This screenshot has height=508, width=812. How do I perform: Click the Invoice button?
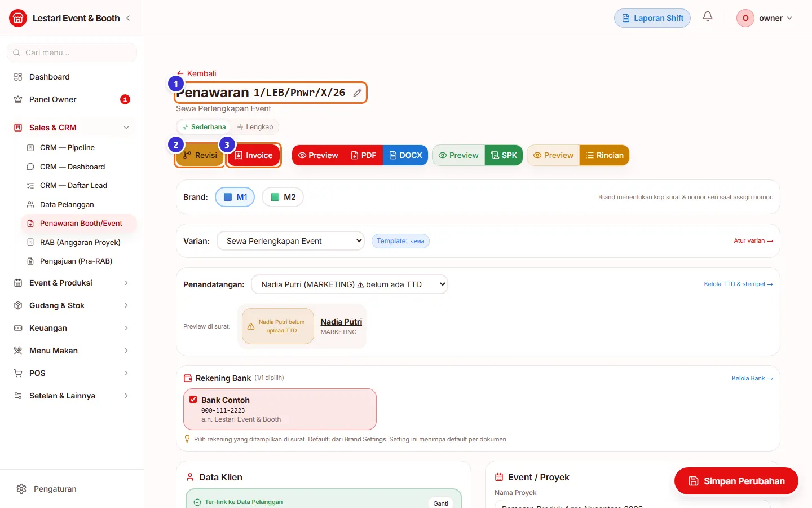point(254,155)
